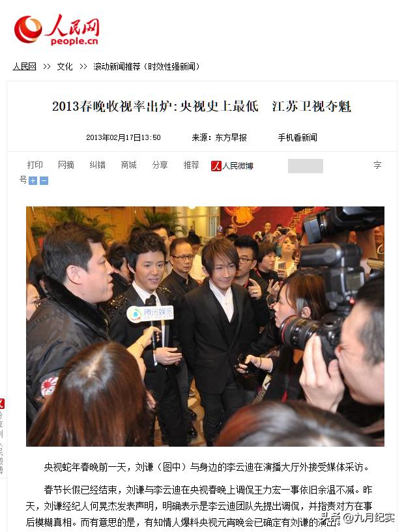
Task: Click the red share icon on left sidebar
Action: (x=2, y=404)
